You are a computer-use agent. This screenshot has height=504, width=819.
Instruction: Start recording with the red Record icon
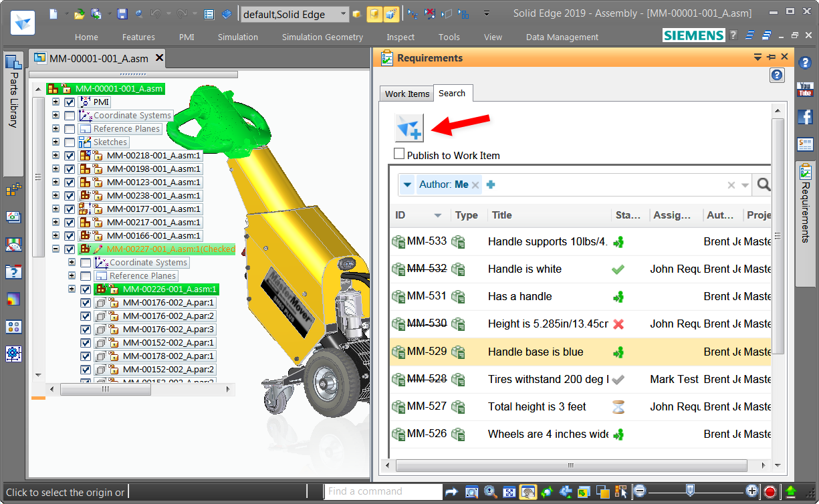pyautogui.click(x=770, y=491)
